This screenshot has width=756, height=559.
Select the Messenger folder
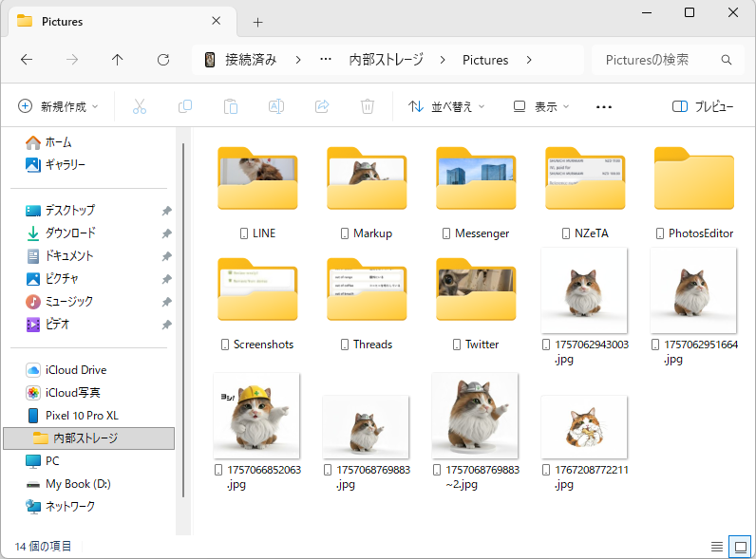click(476, 193)
